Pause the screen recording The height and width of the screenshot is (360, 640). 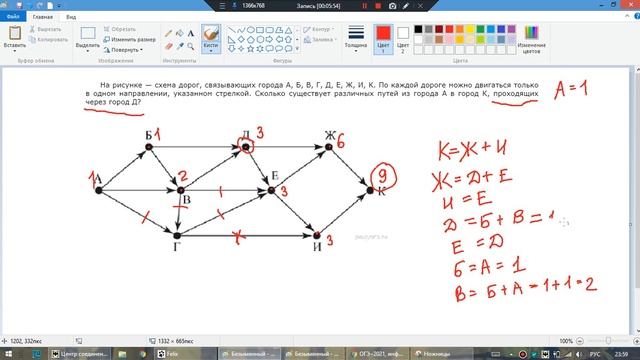364,6
